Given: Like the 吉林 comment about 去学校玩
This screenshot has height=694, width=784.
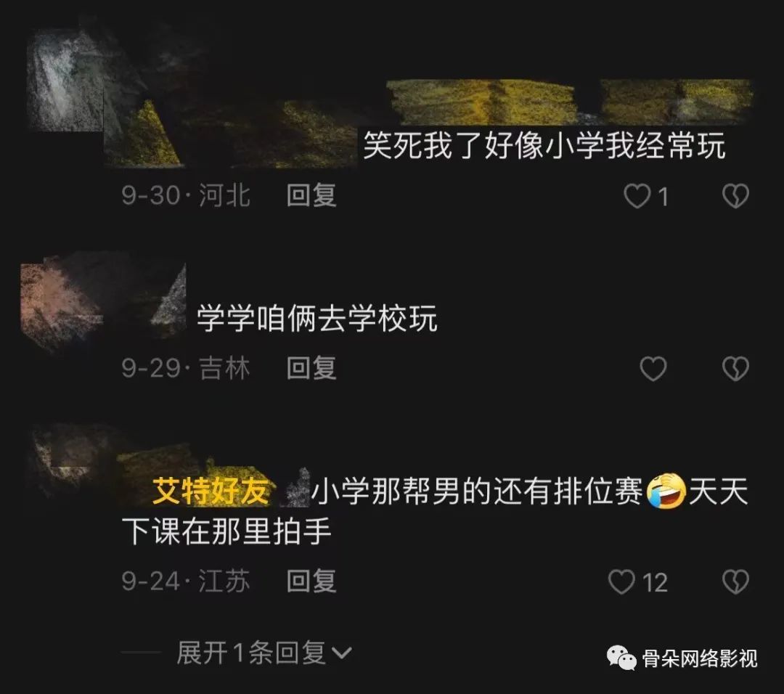Looking at the screenshot, I should pyautogui.click(x=653, y=369).
